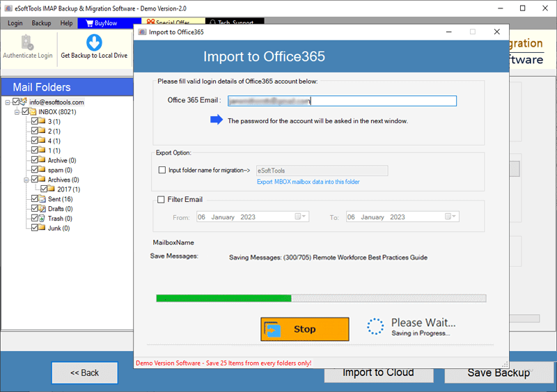Open the Help menu
Screen dimensions: 557x392
(x=66, y=23)
